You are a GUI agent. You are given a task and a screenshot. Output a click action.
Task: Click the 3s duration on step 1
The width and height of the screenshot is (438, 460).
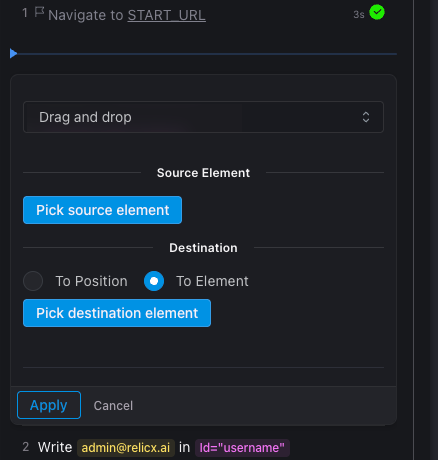pyautogui.click(x=359, y=15)
